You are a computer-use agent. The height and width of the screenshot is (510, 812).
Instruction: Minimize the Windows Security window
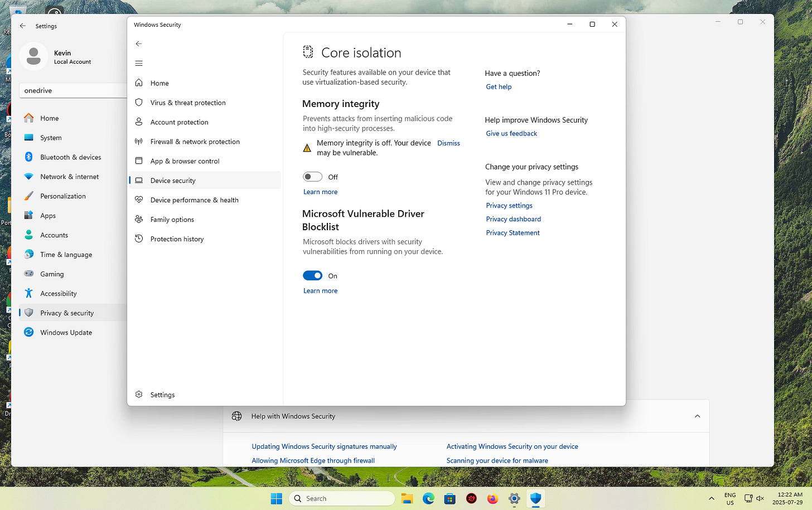[x=570, y=25]
